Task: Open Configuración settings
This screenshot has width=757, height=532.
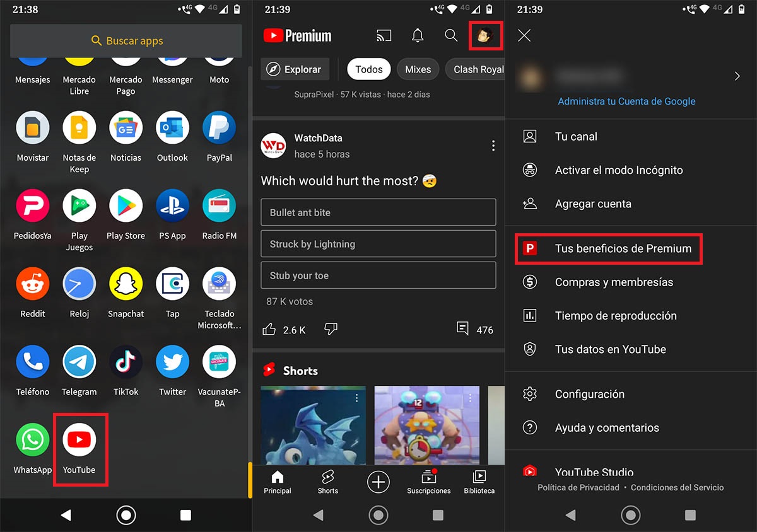Action: point(631,394)
